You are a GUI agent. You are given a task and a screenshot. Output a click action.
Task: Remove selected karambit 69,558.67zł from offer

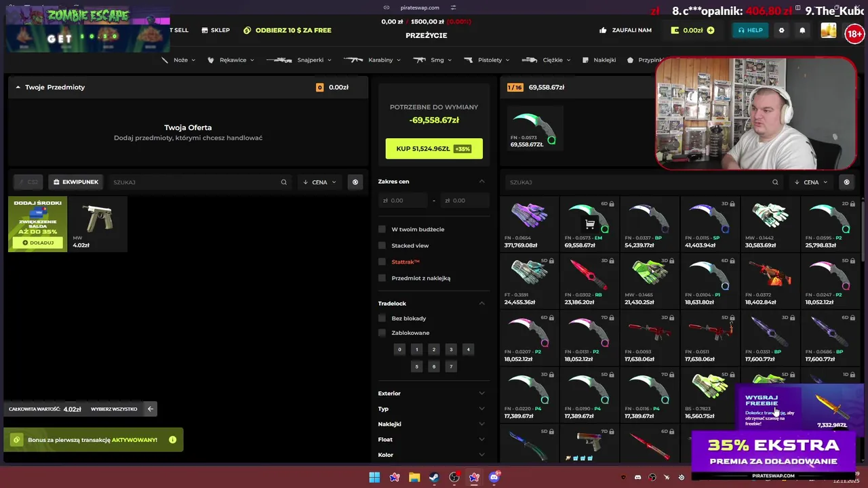535,127
